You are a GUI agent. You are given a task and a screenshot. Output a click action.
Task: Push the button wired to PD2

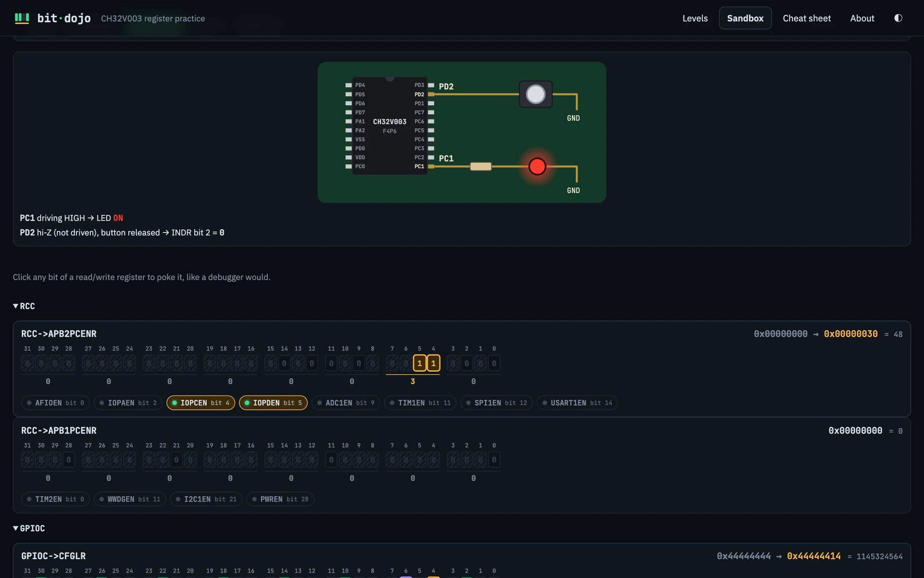point(536,94)
